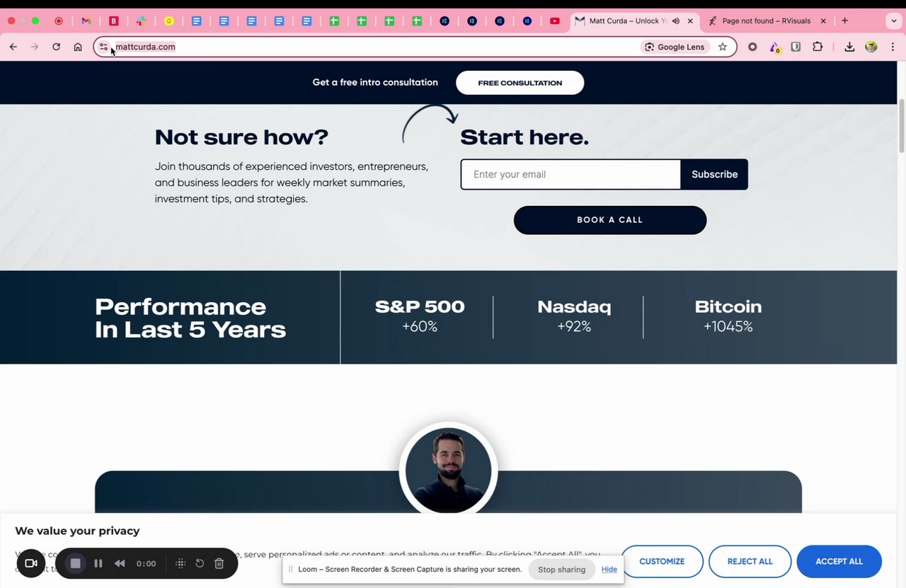Switch to the yellow smiley-face tab

point(168,21)
